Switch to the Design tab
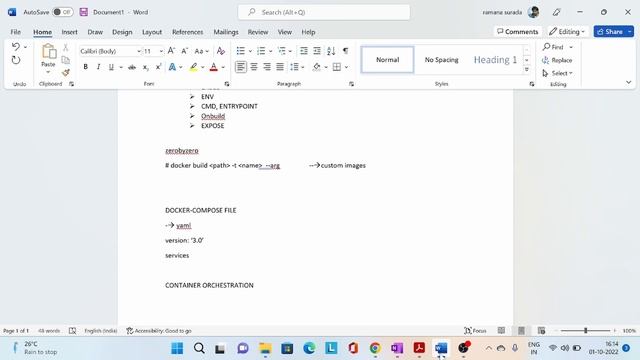Image resolution: width=640 pixels, height=360 pixels. (122, 32)
